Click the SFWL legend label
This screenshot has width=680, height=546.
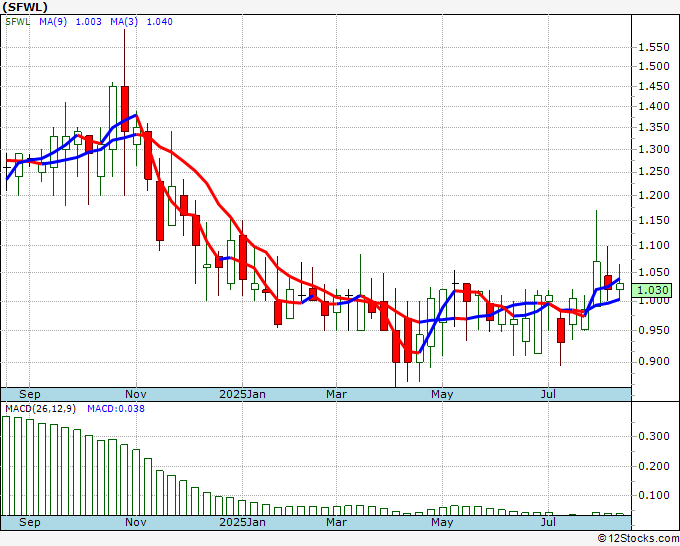coord(17,22)
